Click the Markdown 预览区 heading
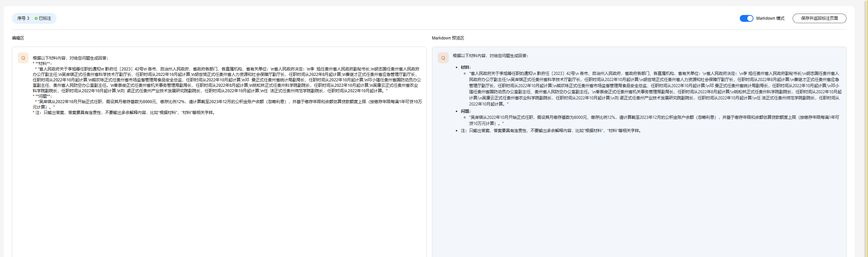 448,38
